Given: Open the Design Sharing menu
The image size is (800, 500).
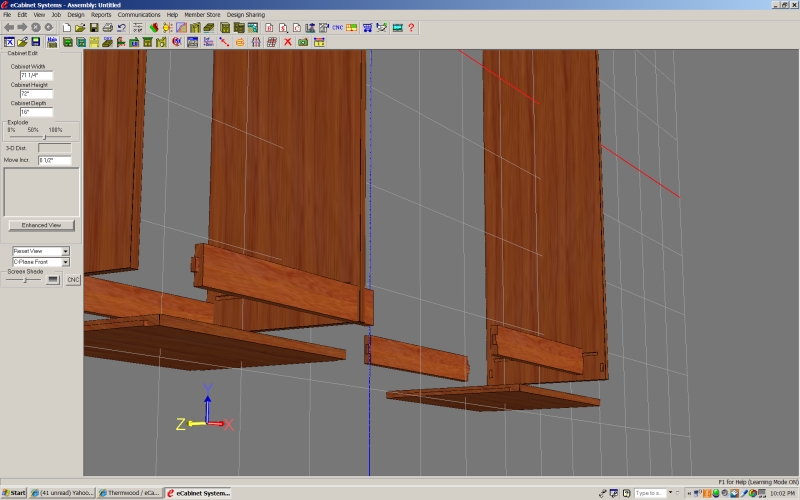Looking at the screenshot, I should click(x=246, y=15).
